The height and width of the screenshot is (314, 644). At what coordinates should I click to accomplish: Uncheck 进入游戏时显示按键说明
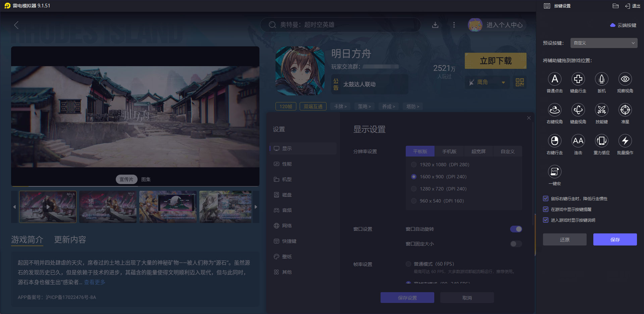click(x=545, y=220)
